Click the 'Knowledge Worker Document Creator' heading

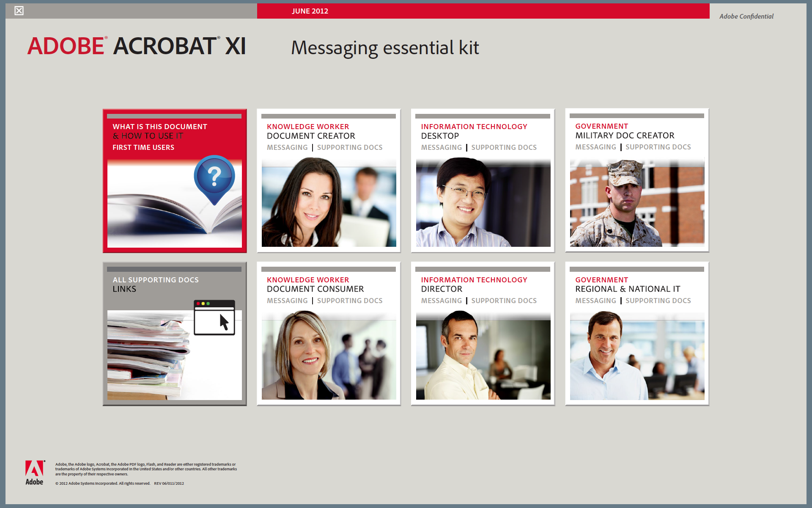tap(311, 131)
